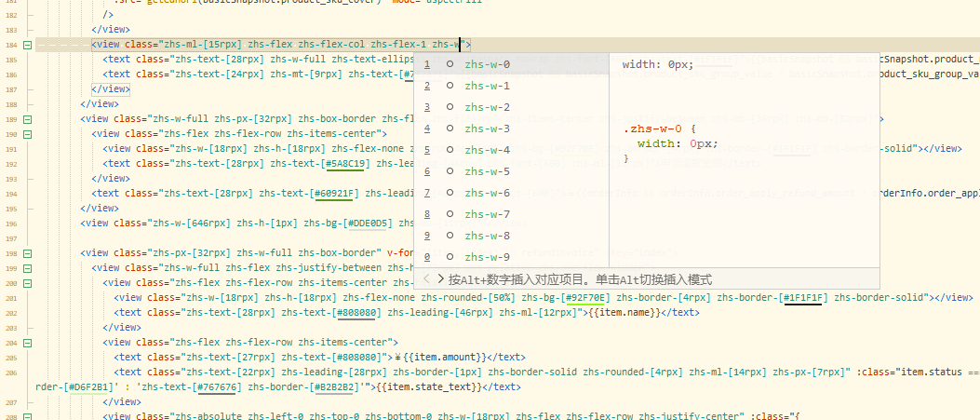Fold the view block at line 198
This screenshot has width=980, height=420.
pos(27,253)
